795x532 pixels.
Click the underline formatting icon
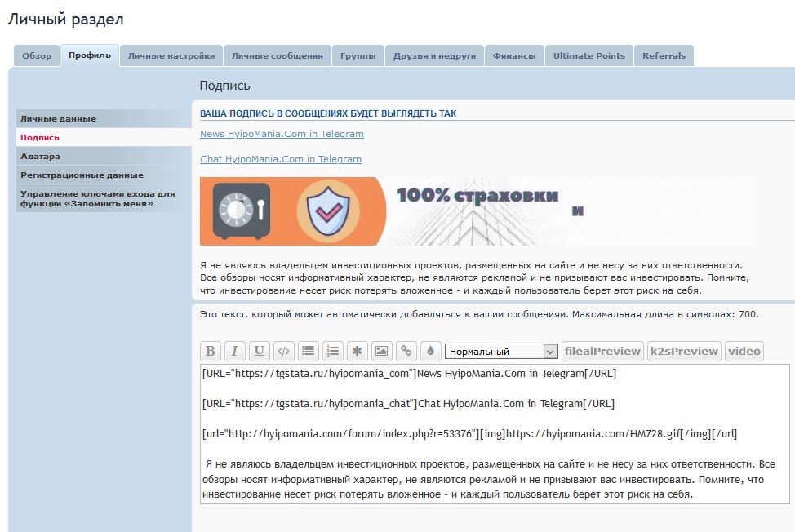click(x=260, y=351)
